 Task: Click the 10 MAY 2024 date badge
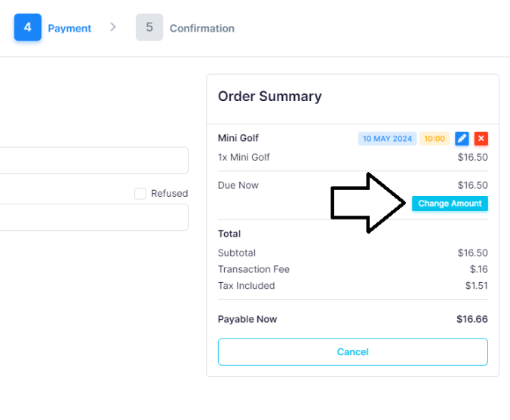[x=387, y=139]
